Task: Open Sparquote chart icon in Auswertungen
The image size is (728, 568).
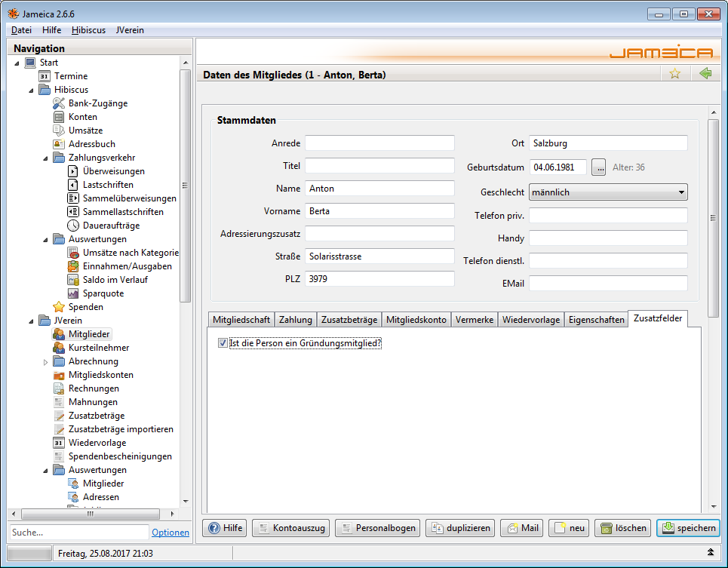Action: pyautogui.click(x=73, y=293)
